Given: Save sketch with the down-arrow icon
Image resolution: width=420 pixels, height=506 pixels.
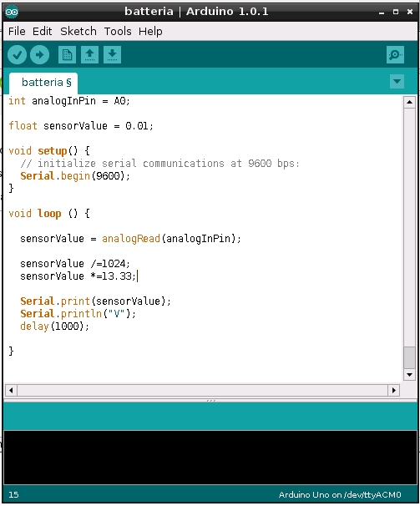Looking at the screenshot, I should [113, 54].
